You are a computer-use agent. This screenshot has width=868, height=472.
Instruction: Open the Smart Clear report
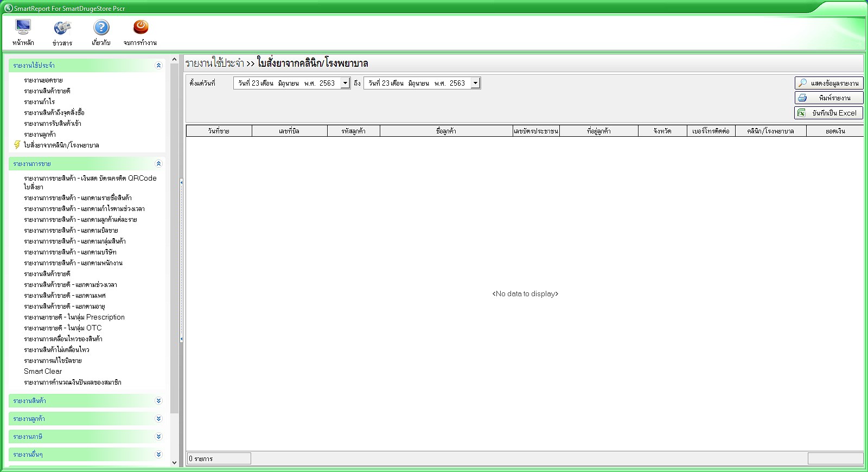coord(43,372)
